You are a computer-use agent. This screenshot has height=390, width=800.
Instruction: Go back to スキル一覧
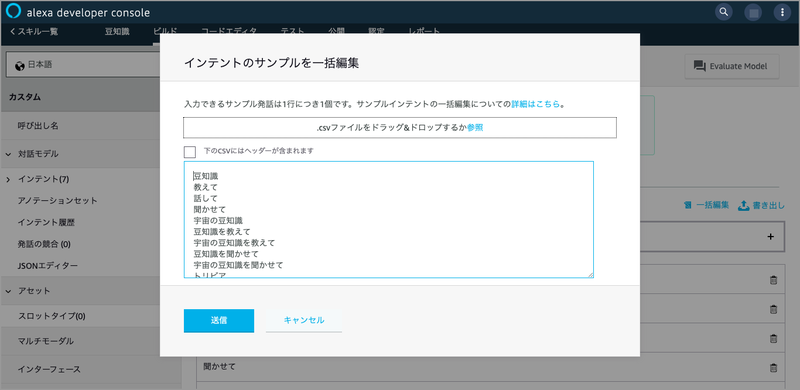click(x=34, y=32)
